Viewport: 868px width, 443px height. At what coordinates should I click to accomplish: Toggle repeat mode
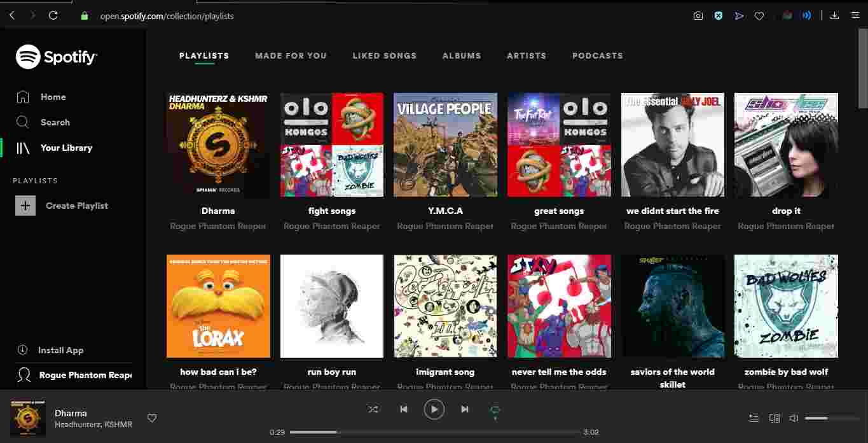pyautogui.click(x=495, y=410)
